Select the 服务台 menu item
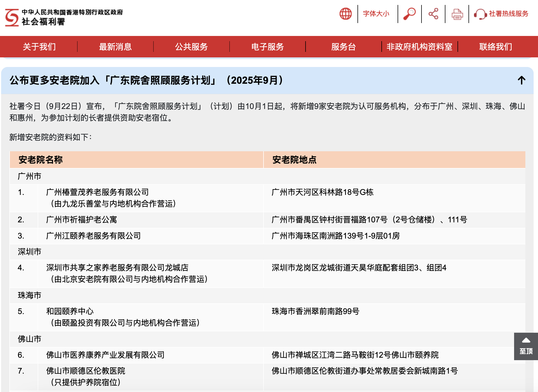The width and height of the screenshot is (538, 392). coord(343,47)
